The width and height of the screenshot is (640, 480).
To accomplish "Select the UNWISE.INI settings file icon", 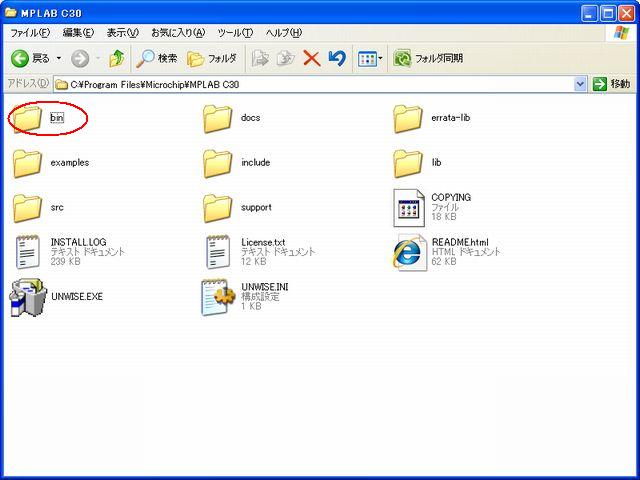I will (x=218, y=297).
